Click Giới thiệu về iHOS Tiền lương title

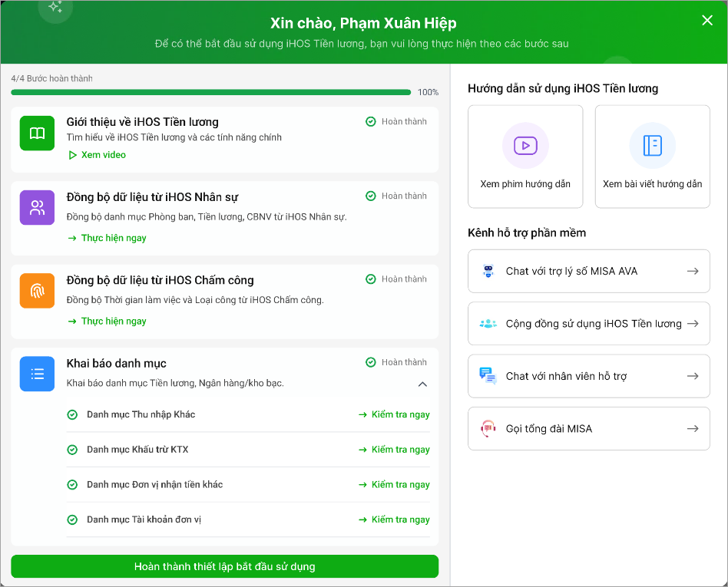pos(143,122)
